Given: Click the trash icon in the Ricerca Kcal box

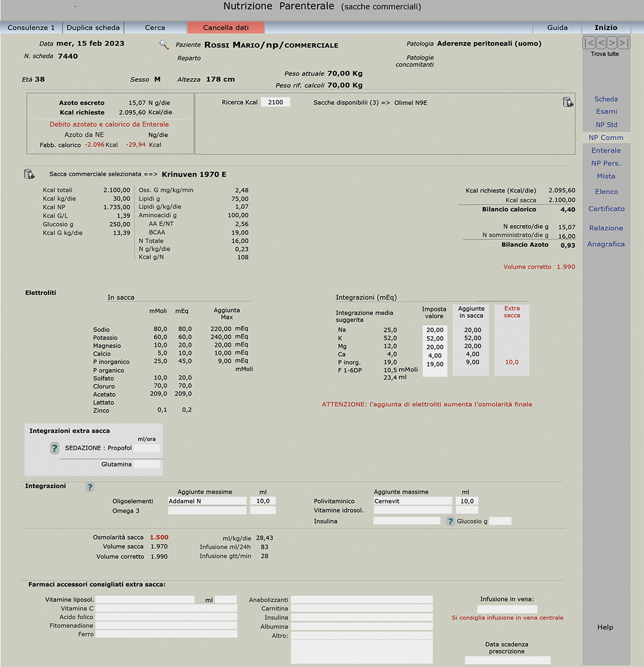Looking at the screenshot, I should 568,102.
